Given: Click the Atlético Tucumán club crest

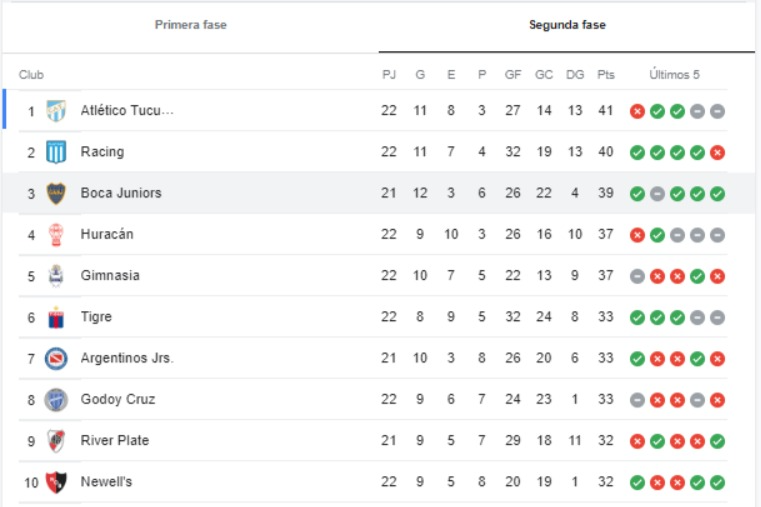Looking at the screenshot, I should pyautogui.click(x=56, y=111).
